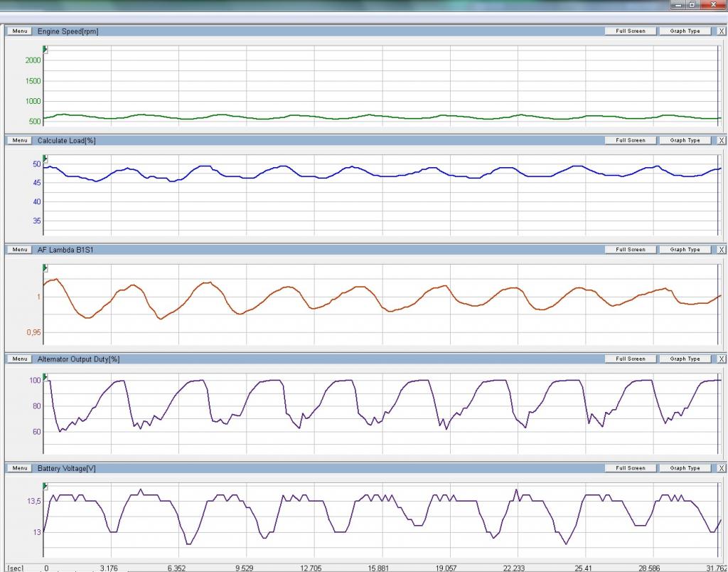
Task: Close the application window
Action: click(x=714, y=5)
